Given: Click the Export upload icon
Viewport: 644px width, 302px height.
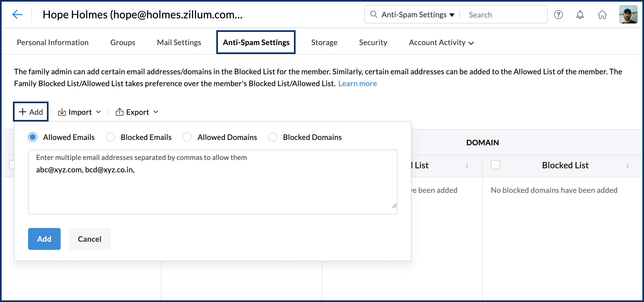Looking at the screenshot, I should click(119, 112).
